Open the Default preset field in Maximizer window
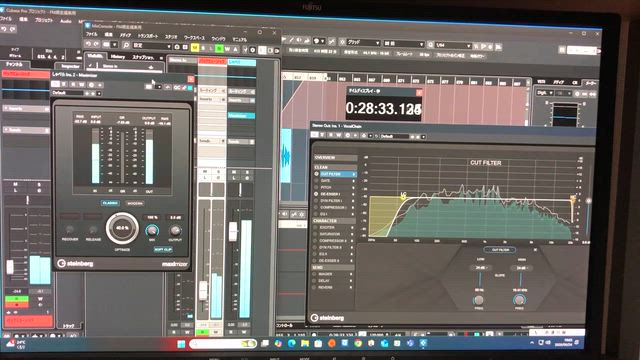640x360 pixels. pyautogui.click(x=68, y=93)
